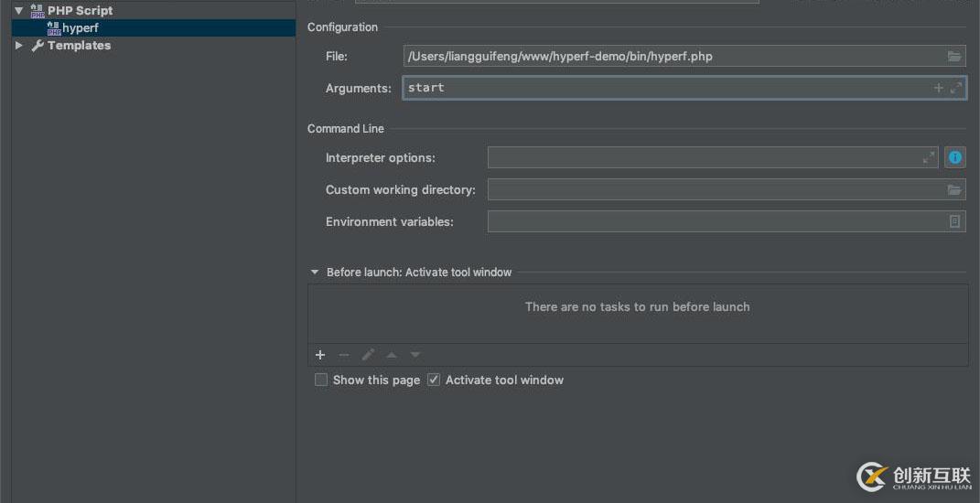Click the Configuration section label
This screenshot has width=980, height=503.
[x=342, y=27]
